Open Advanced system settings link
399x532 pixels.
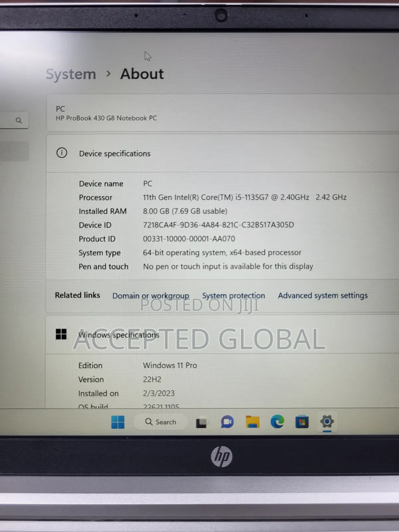pos(323,296)
